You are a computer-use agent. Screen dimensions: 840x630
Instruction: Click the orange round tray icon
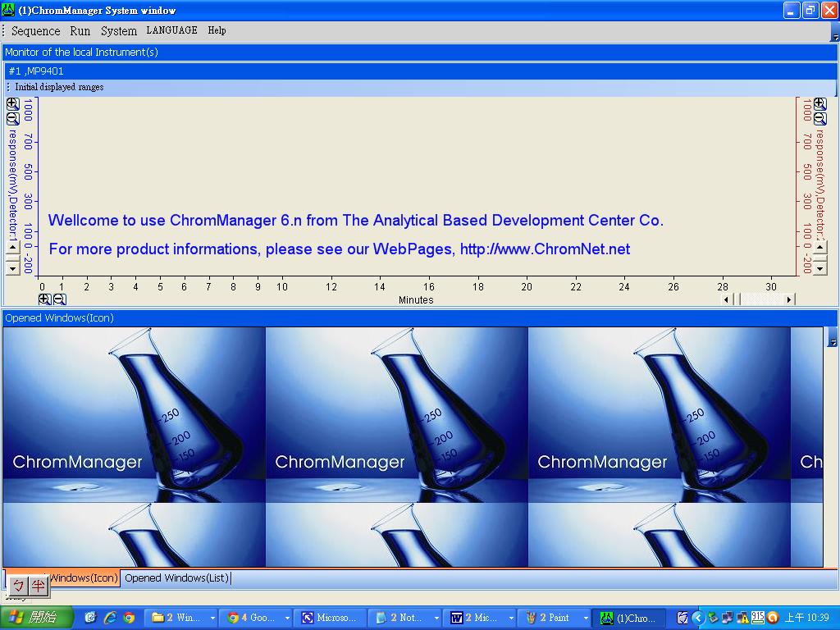tap(773, 618)
